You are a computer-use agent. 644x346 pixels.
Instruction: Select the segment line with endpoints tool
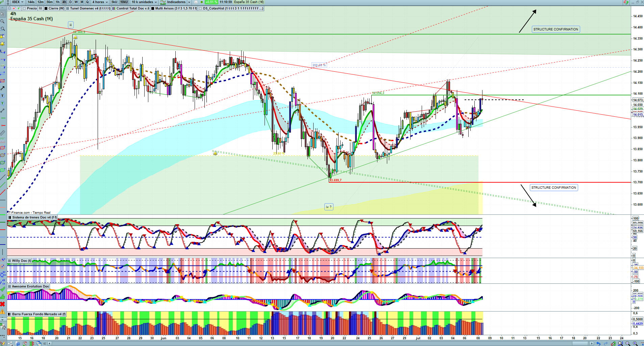click(2, 111)
